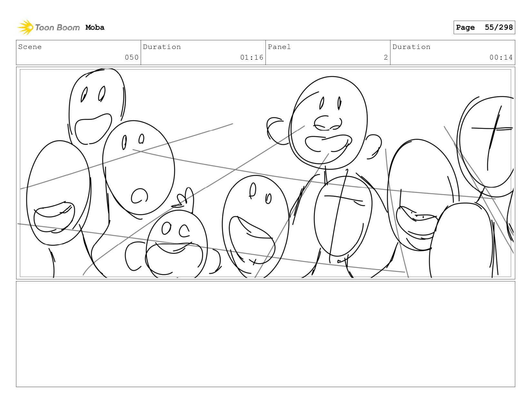Click the empty notes box below the storyboard
This screenshot has width=532, height=411.
(265, 334)
